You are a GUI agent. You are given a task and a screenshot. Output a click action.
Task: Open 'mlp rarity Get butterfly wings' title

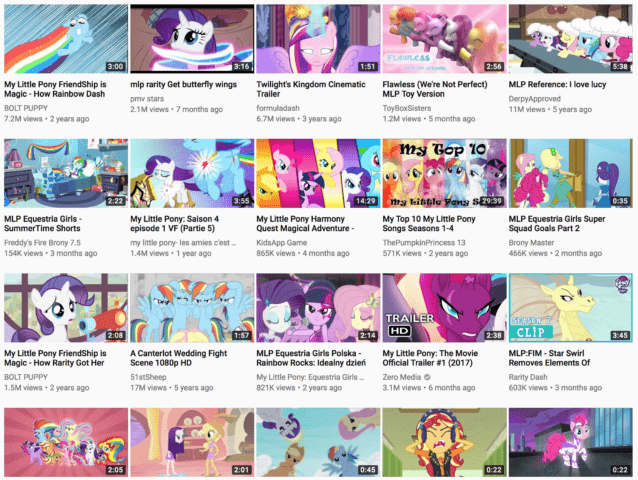tap(184, 85)
